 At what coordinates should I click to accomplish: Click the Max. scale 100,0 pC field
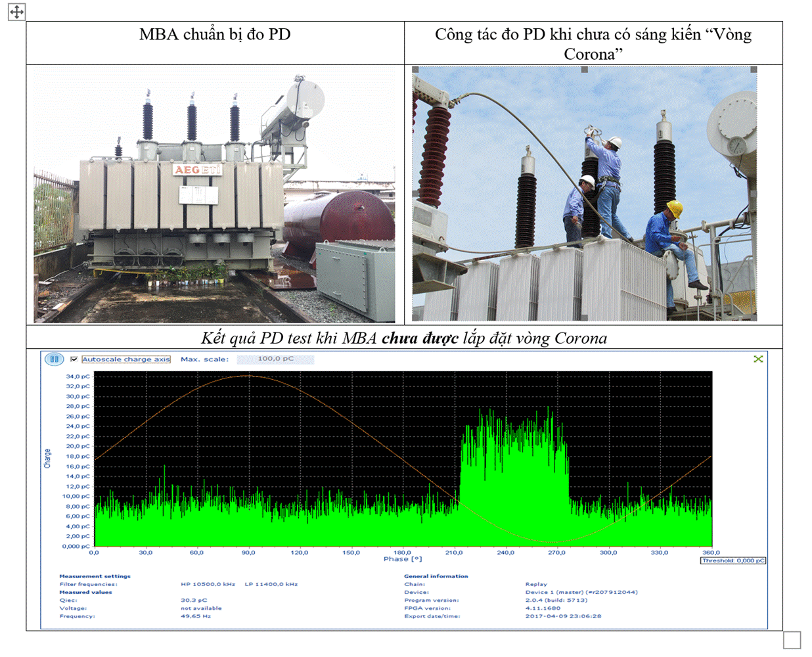tap(275, 359)
